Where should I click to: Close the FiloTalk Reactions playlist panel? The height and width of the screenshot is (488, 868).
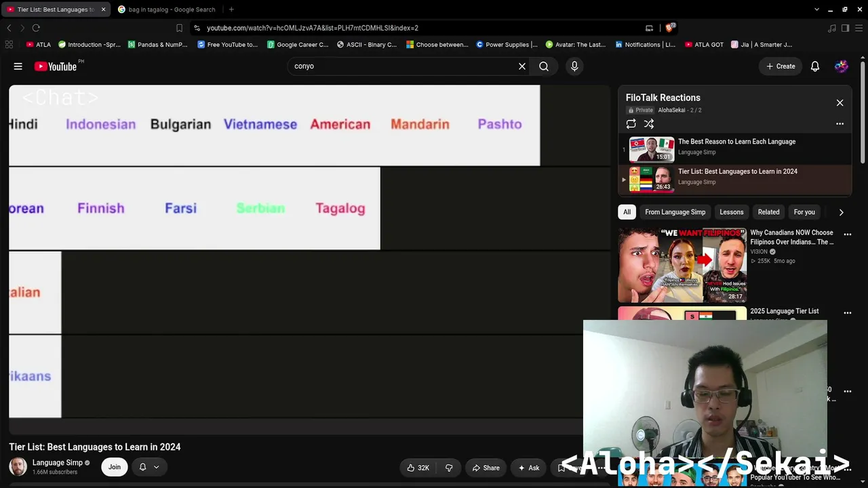coord(840,103)
